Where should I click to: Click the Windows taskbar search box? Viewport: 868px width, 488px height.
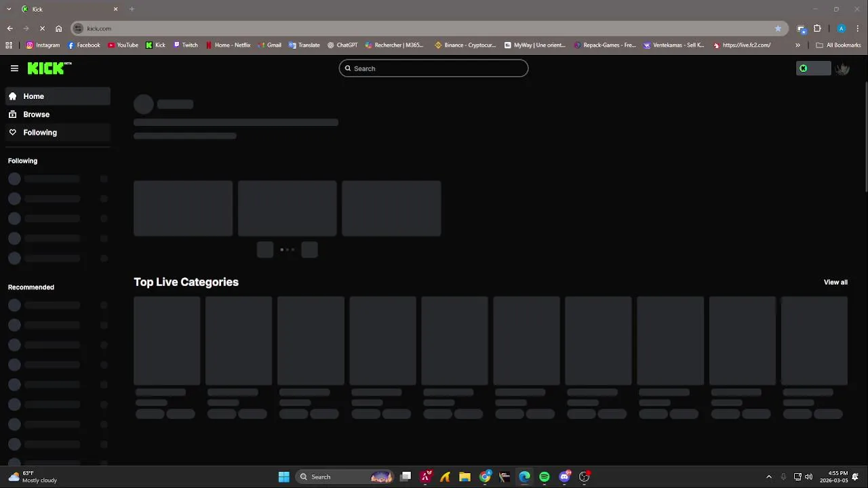click(344, 477)
